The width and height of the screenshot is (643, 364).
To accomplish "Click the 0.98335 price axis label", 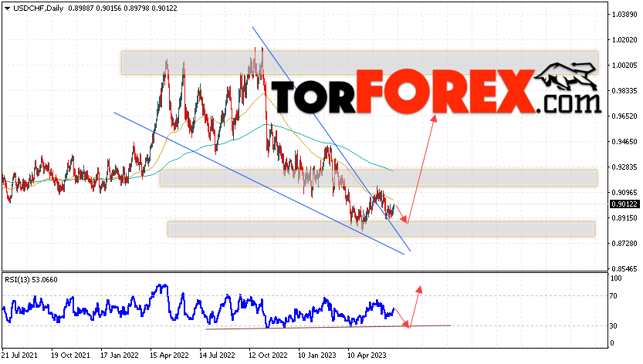I will click(x=624, y=90).
